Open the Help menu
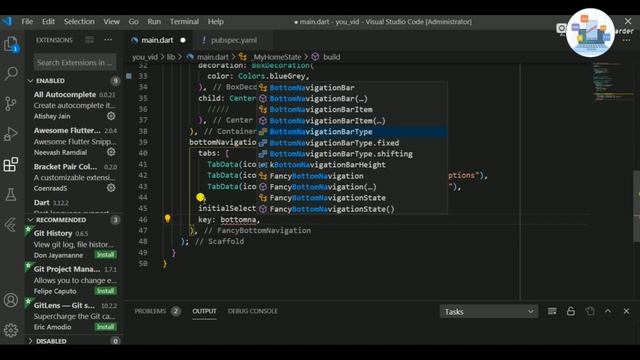 tap(216, 22)
